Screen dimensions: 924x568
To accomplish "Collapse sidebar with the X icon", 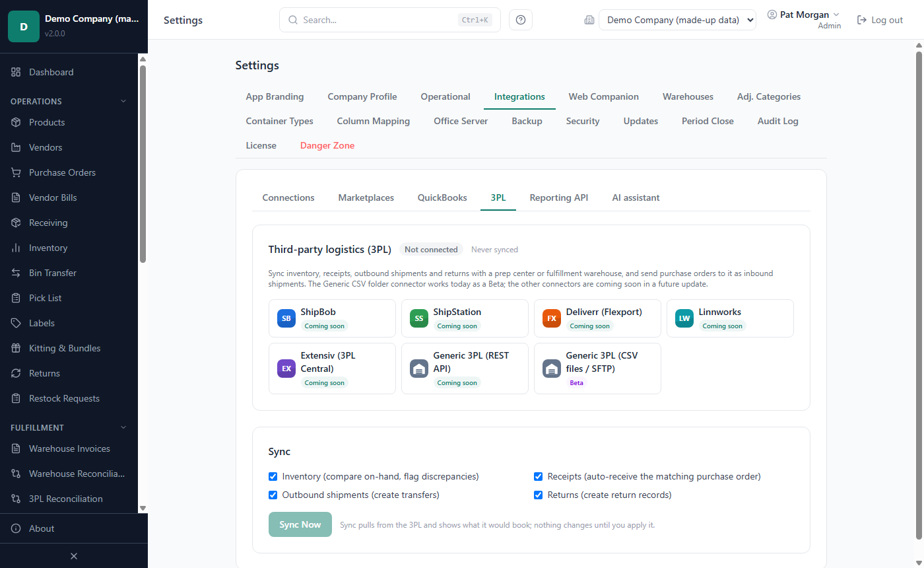I will click(74, 556).
